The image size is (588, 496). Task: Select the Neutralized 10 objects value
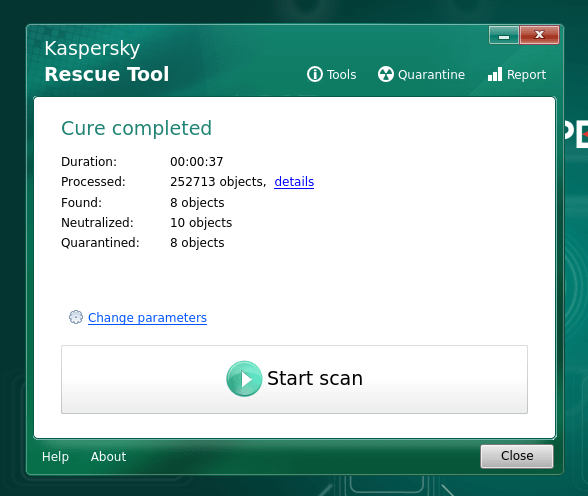pyautogui.click(x=201, y=223)
